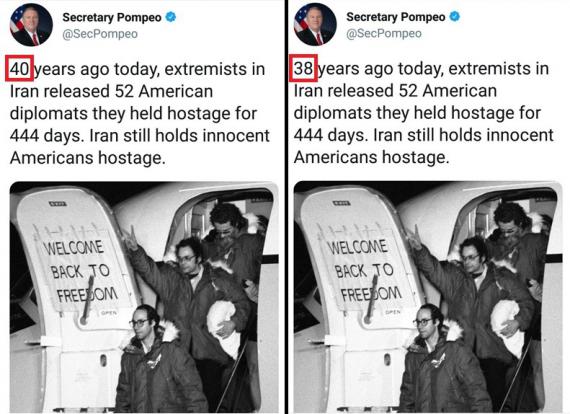Image resolution: width=570 pixels, height=414 pixels.
Task: Open the hostage photo in left tweet
Action: tap(144, 297)
